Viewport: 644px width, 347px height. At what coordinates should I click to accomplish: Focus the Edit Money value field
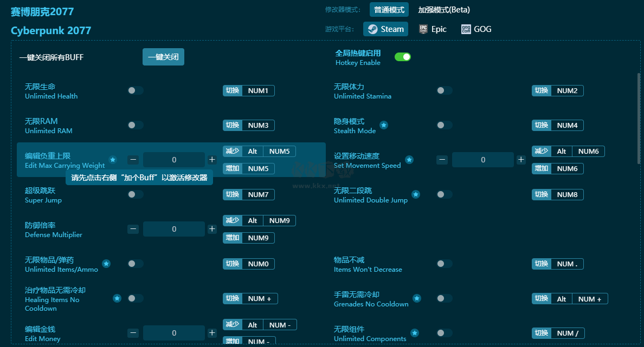pyautogui.click(x=173, y=333)
